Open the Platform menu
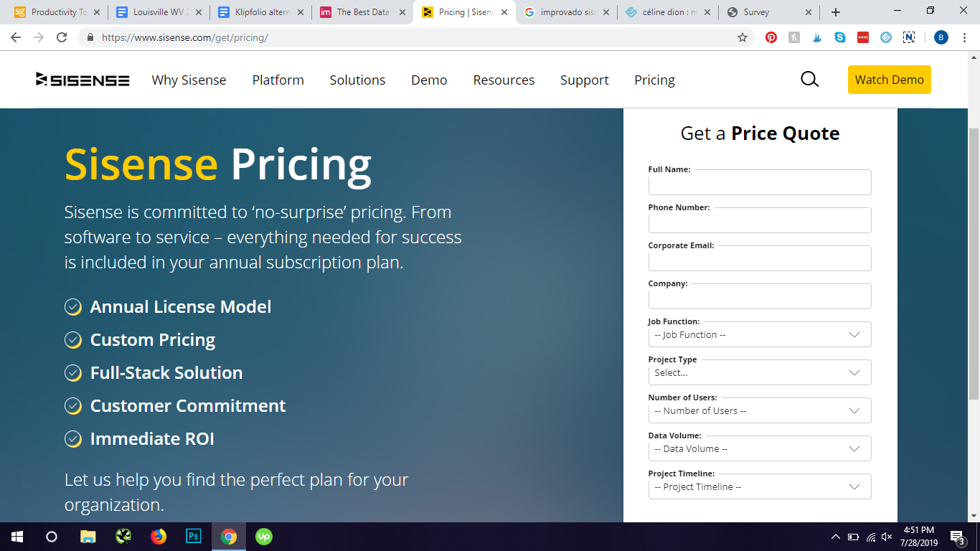 [x=278, y=80]
